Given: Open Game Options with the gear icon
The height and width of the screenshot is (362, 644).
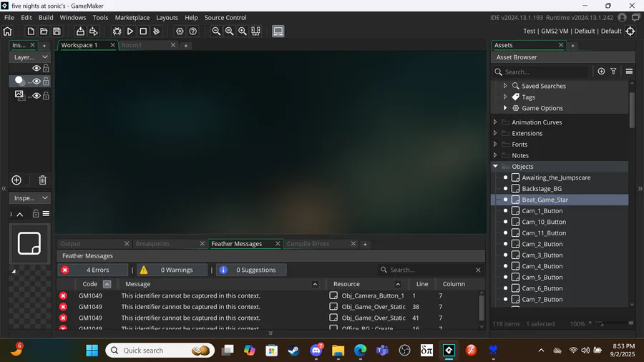Looking at the screenshot, I should 180,31.
